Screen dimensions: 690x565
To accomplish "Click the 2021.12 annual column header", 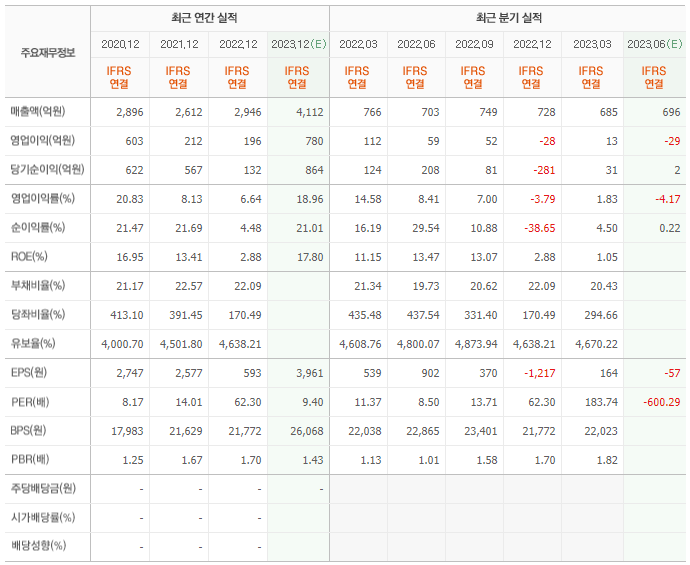I will tap(179, 44).
